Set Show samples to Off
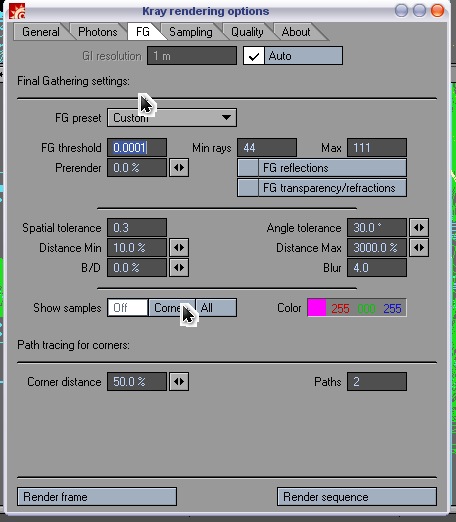Screen dimensions: 456x522 point(128,308)
